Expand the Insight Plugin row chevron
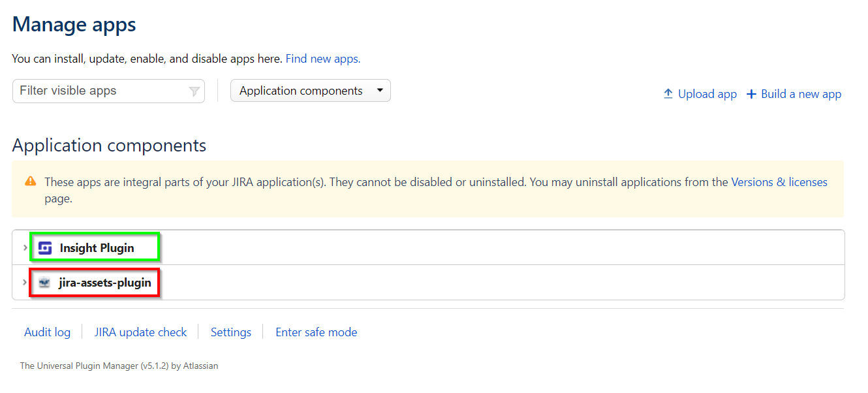Viewport: 868px width, 393px height. [x=25, y=248]
